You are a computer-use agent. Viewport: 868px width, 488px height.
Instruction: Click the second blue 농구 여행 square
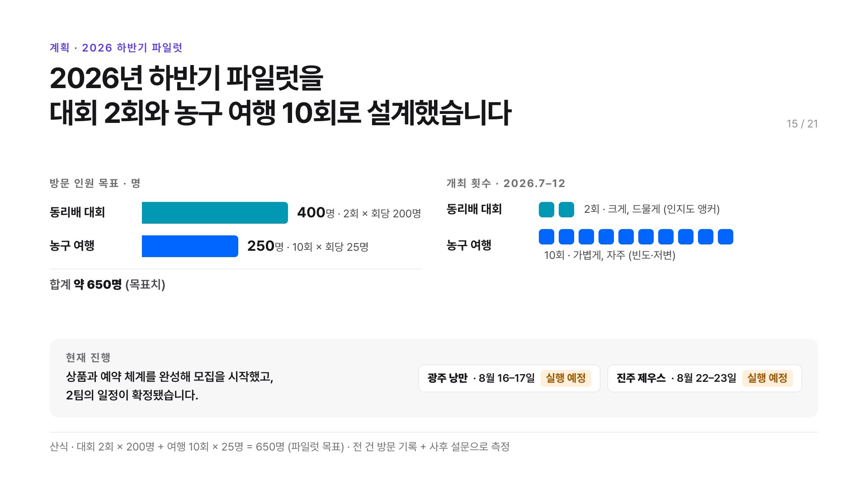pyautogui.click(x=566, y=237)
